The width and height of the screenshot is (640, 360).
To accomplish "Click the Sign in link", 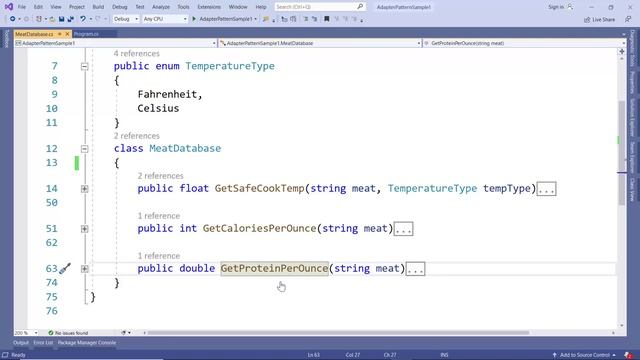I will click(x=556, y=7).
